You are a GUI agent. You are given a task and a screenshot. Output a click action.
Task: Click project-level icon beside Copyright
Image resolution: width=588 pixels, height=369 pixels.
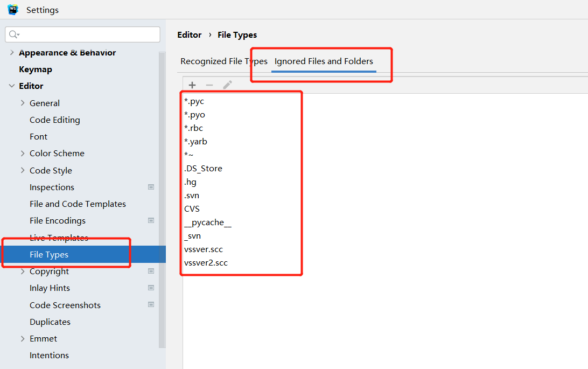(x=151, y=271)
